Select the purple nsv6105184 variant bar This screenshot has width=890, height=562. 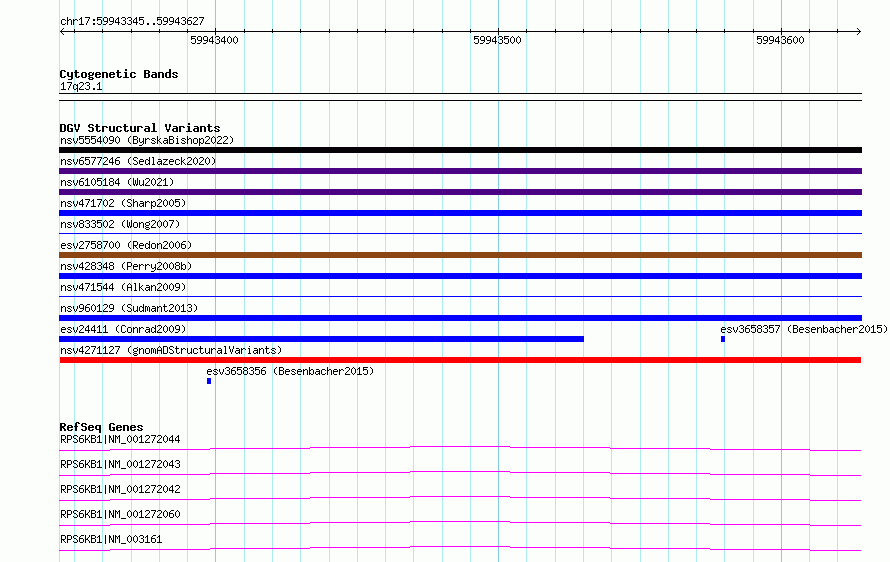point(460,192)
